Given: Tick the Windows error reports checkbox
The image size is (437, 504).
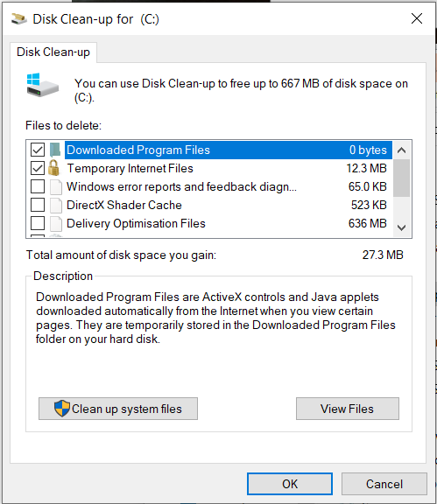Looking at the screenshot, I should point(38,186).
